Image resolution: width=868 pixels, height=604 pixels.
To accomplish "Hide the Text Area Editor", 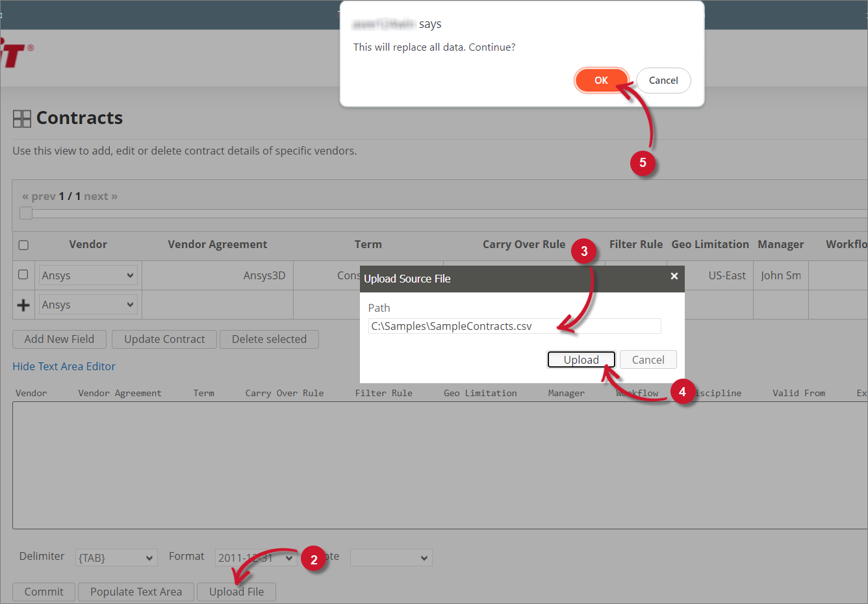I will (x=64, y=366).
